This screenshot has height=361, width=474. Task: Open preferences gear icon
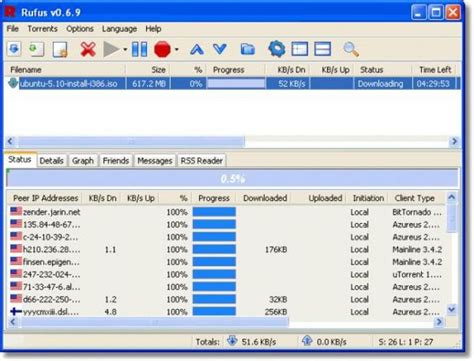[277, 49]
